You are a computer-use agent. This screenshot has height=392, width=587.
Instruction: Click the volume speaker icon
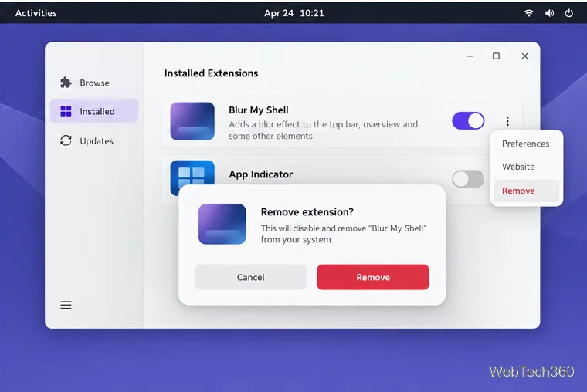tap(549, 13)
